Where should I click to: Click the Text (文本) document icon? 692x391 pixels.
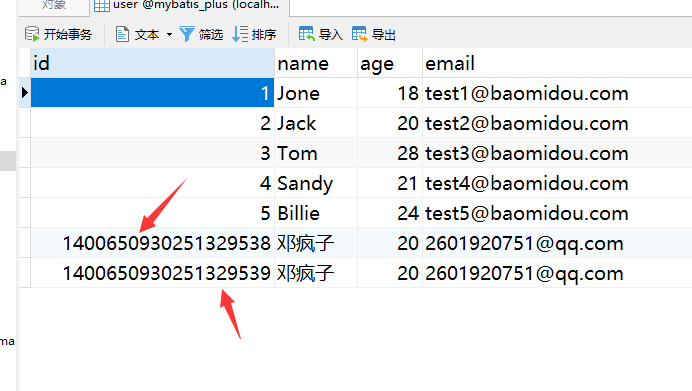pos(122,34)
